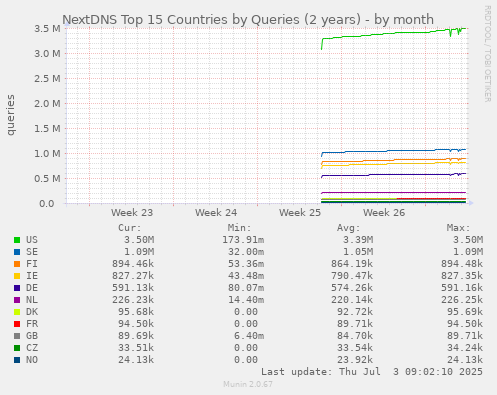The height and width of the screenshot is (395, 497).
Task: Click the GB gray legend swatch
Action: pyautogui.click(x=17, y=336)
